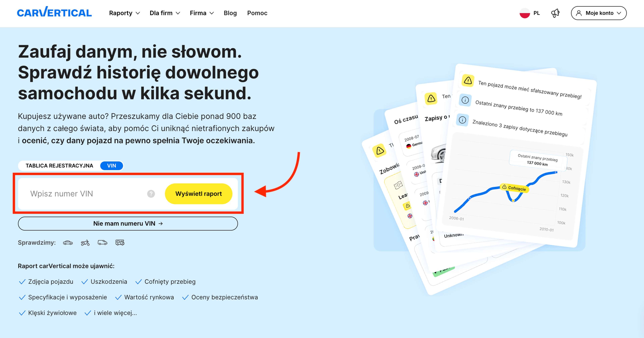The width and height of the screenshot is (644, 338).
Task: Click the van vehicle type icon
Action: point(102,243)
